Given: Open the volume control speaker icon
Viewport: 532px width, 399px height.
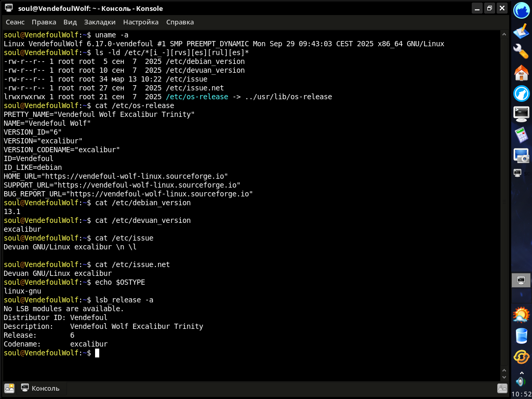Looking at the screenshot, I should 521,382.
